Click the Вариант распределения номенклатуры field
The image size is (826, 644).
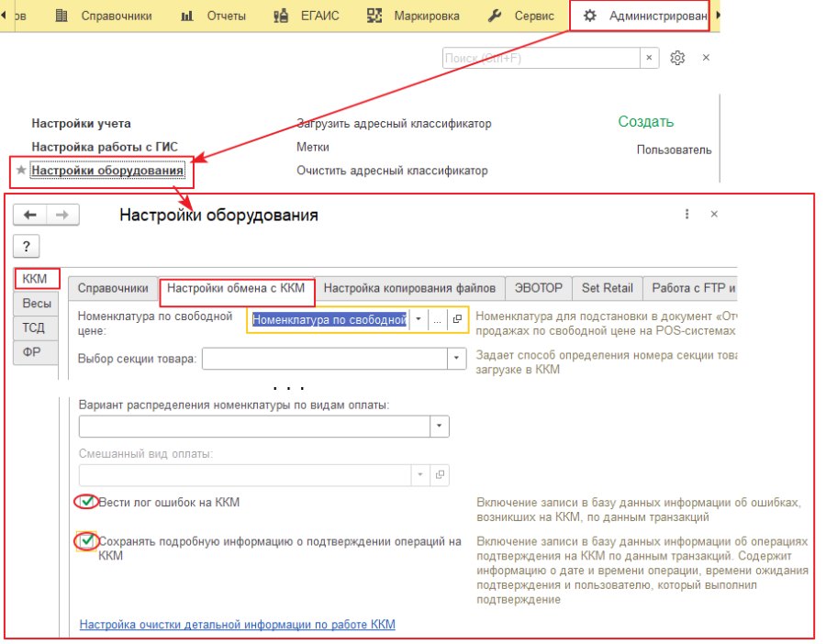254,427
